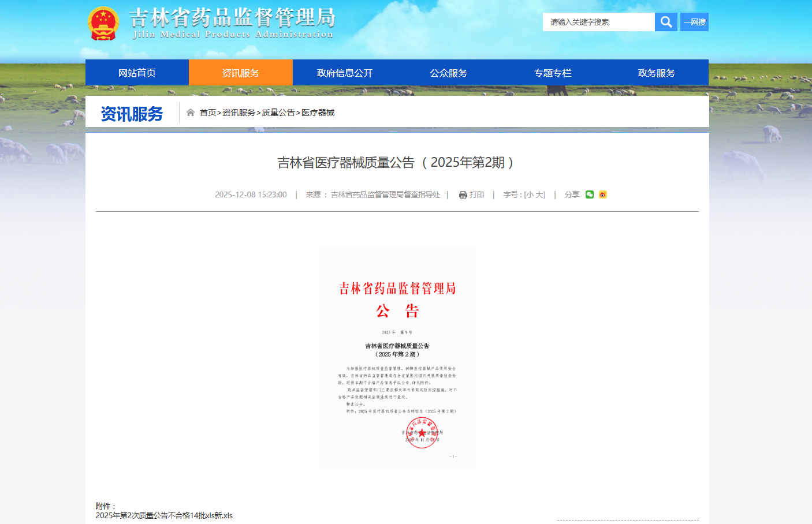The image size is (812, 524).
Task: Go to 公众服务 in navigation
Action: [448, 73]
